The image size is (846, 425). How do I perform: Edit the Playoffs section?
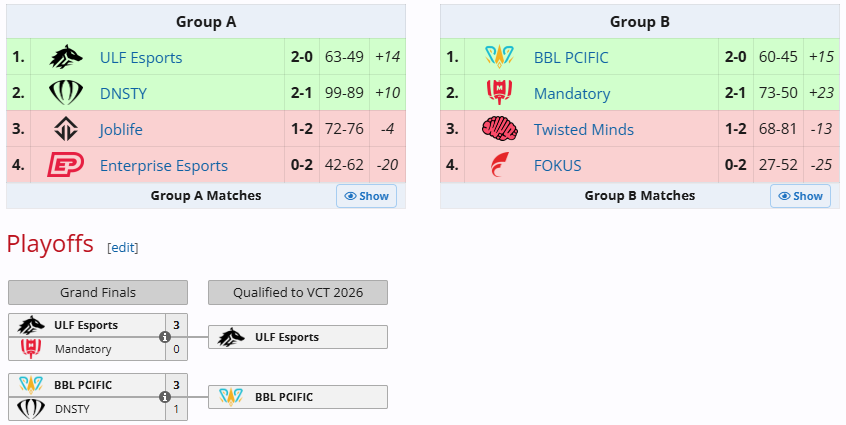123,247
